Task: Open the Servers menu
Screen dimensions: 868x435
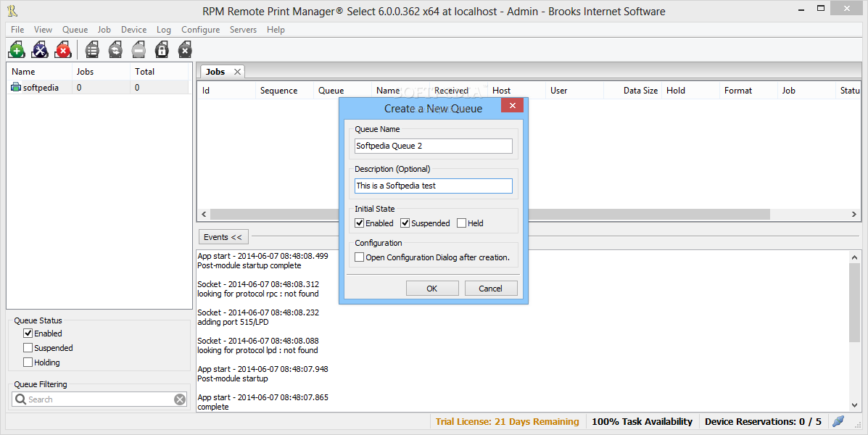Action: pyautogui.click(x=243, y=29)
